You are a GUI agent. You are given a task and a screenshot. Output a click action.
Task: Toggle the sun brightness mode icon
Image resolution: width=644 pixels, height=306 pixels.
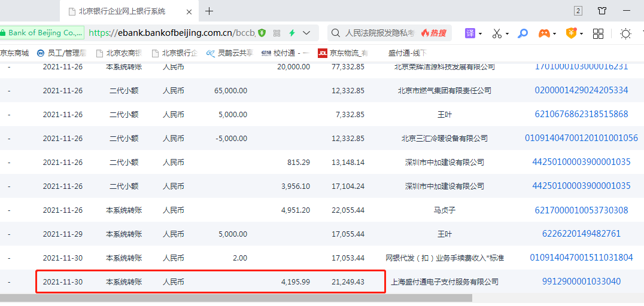coord(625,33)
